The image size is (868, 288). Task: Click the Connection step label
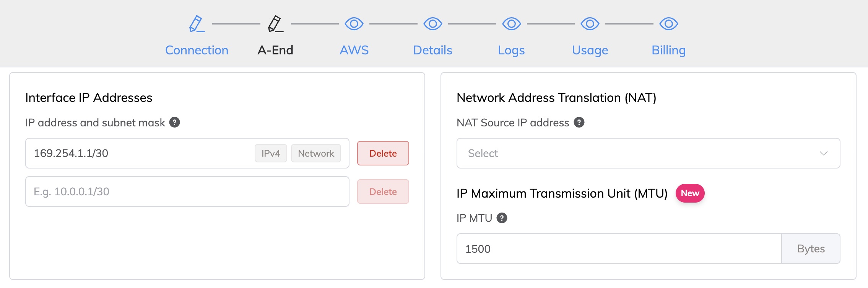(197, 50)
